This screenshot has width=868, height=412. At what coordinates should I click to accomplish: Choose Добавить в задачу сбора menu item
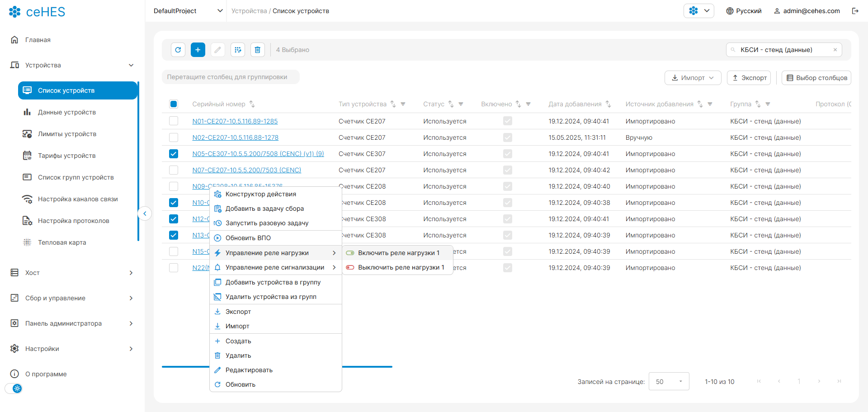click(x=264, y=208)
